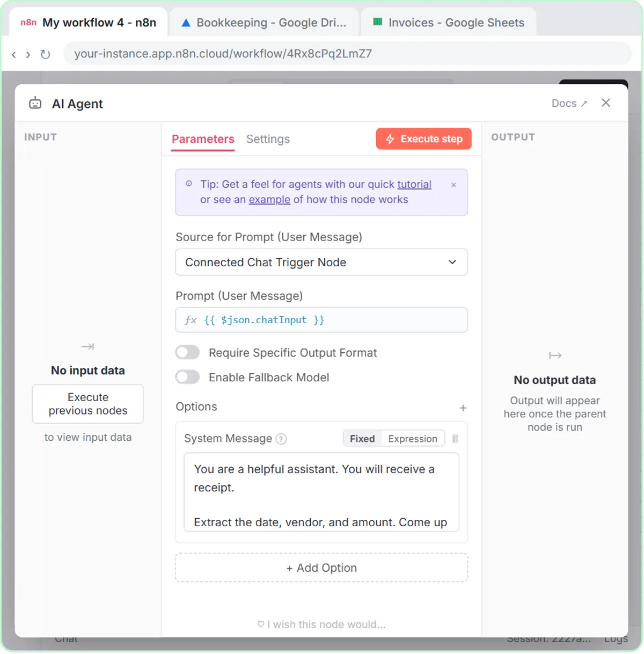The width and height of the screenshot is (644, 654).
Task: Click the AI Agent robot icon
Action: point(35,103)
